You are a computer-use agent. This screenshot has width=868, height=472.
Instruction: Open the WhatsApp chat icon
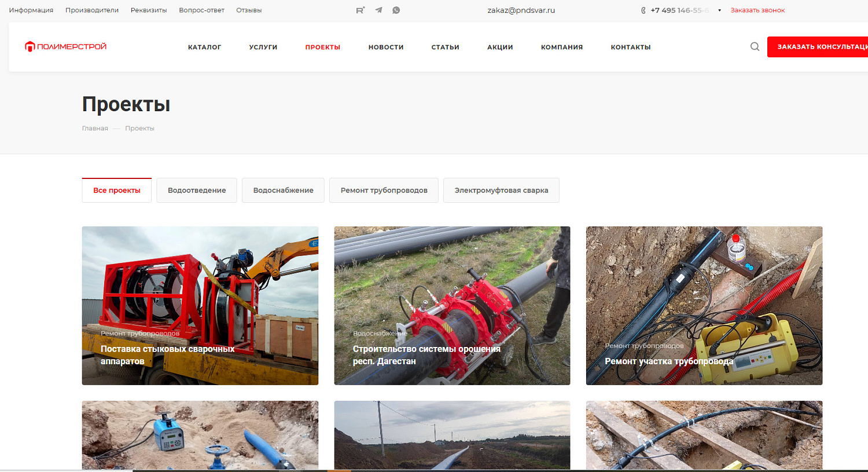pyautogui.click(x=396, y=10)
